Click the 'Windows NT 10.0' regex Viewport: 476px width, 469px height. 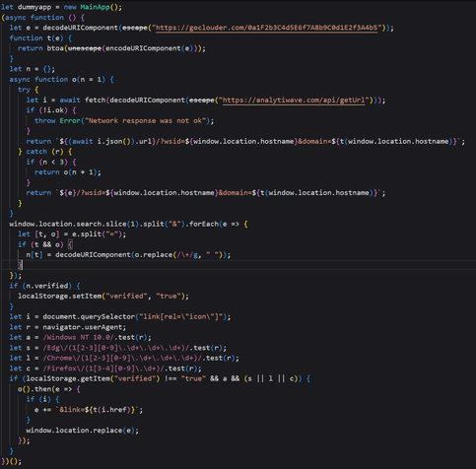78,337
